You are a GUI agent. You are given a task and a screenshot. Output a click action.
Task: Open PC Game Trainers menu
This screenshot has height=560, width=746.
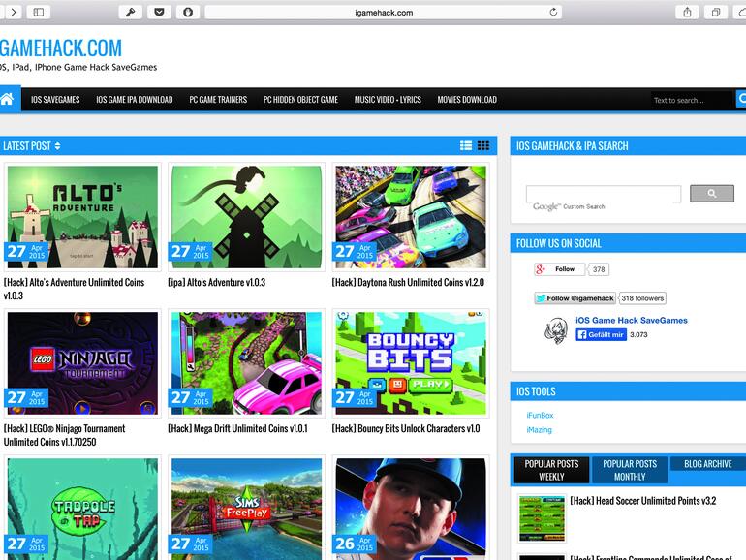218,100
